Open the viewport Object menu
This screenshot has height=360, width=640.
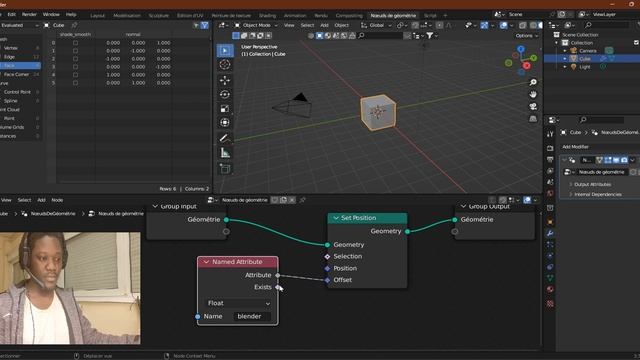click(x=341, y=25)
